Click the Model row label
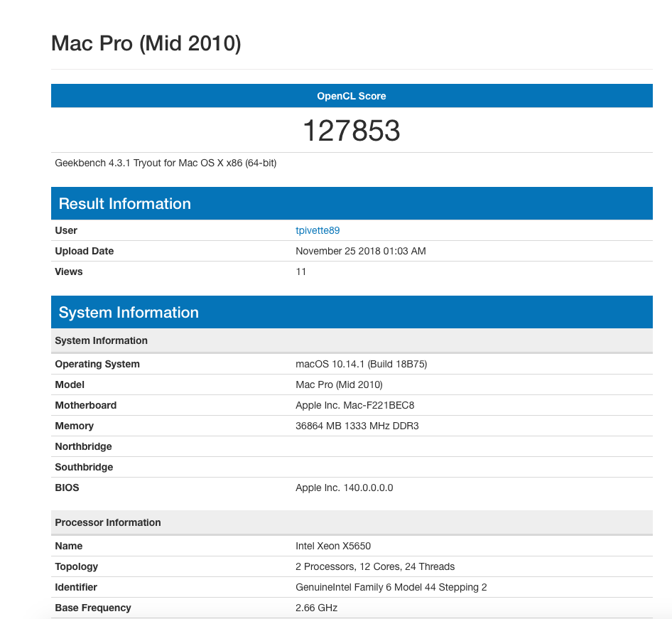Image resolution: width=672 pixels, height=619 pixels. click(x=70, y=385)
